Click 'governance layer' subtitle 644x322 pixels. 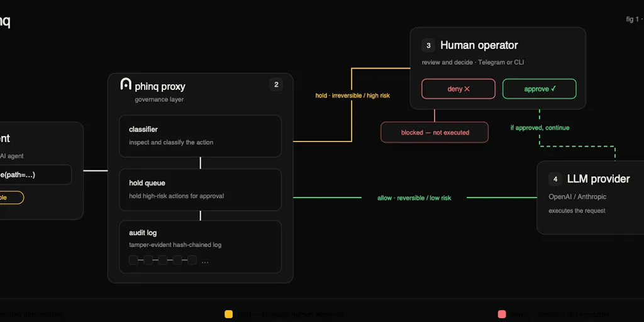159,99
